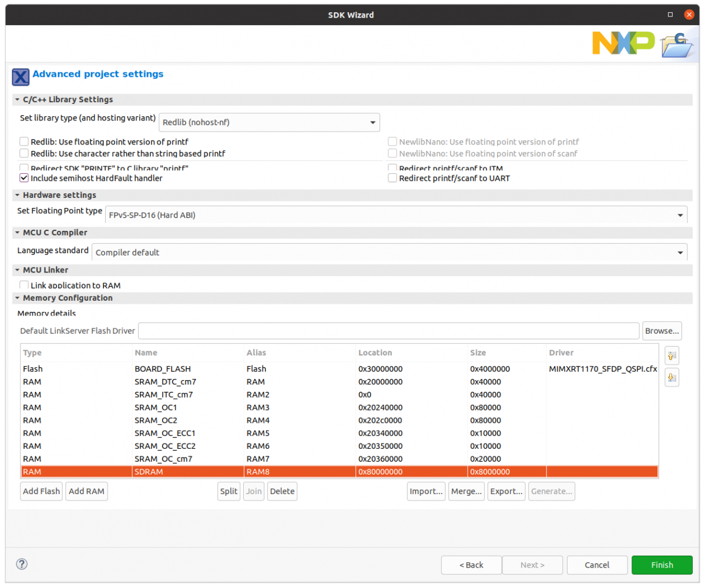Click the NXP logo icon
Screen dimensions: 705x588
(623, 43)
